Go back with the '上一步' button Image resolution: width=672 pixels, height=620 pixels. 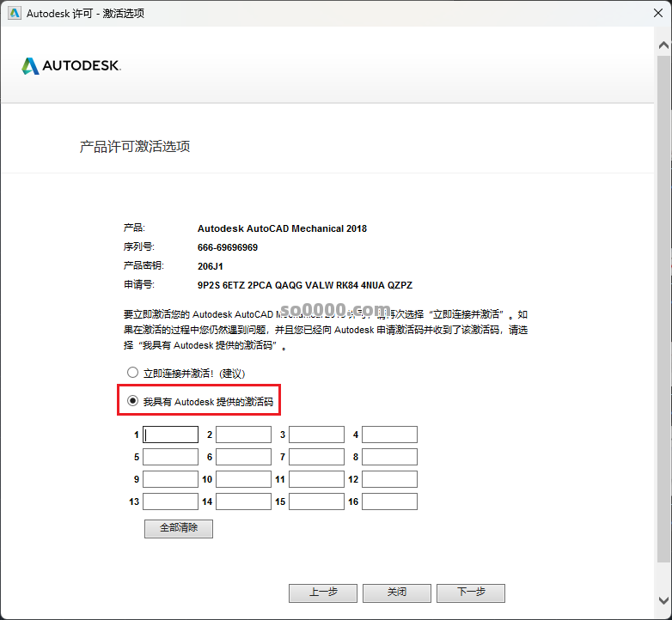[322, 593]
